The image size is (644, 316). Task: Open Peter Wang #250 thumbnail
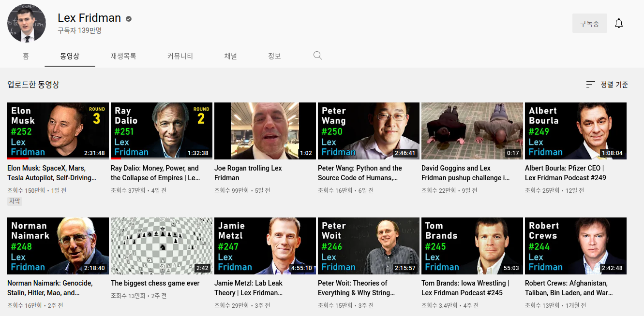pyautogui.click(x=369, y=131)
